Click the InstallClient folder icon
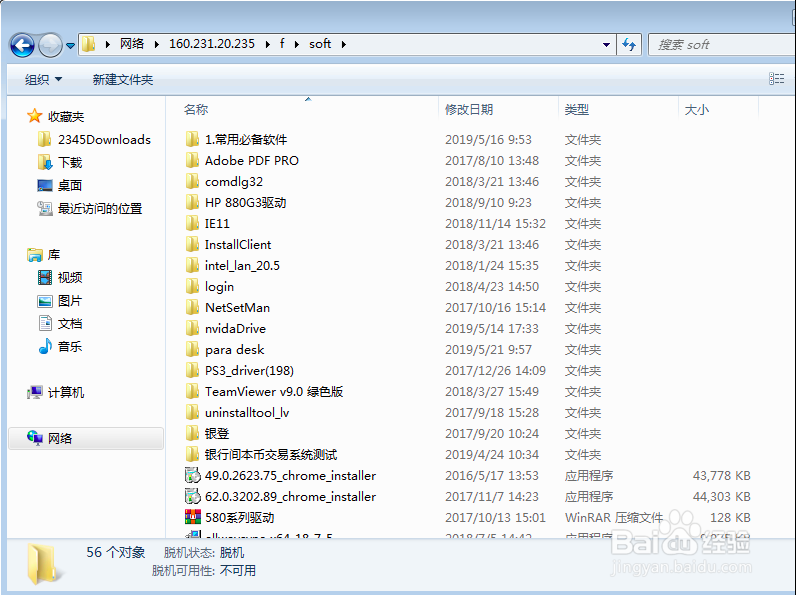The height and width of the screenshot is (595, 796). coord(192,244)
